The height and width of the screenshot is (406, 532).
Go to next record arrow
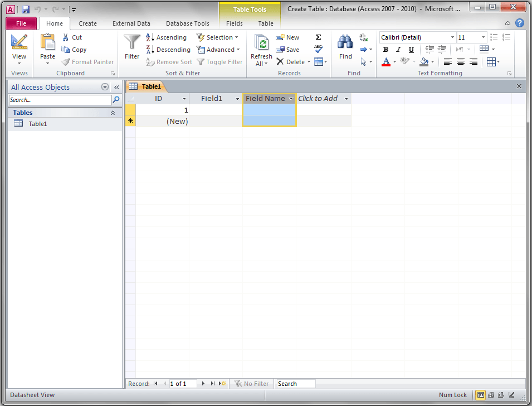203,384
